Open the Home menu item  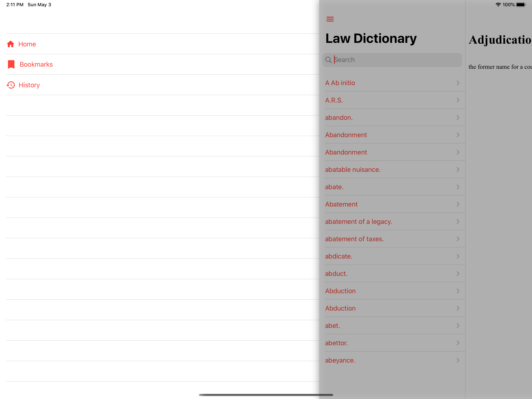click(x=27, y=44)
